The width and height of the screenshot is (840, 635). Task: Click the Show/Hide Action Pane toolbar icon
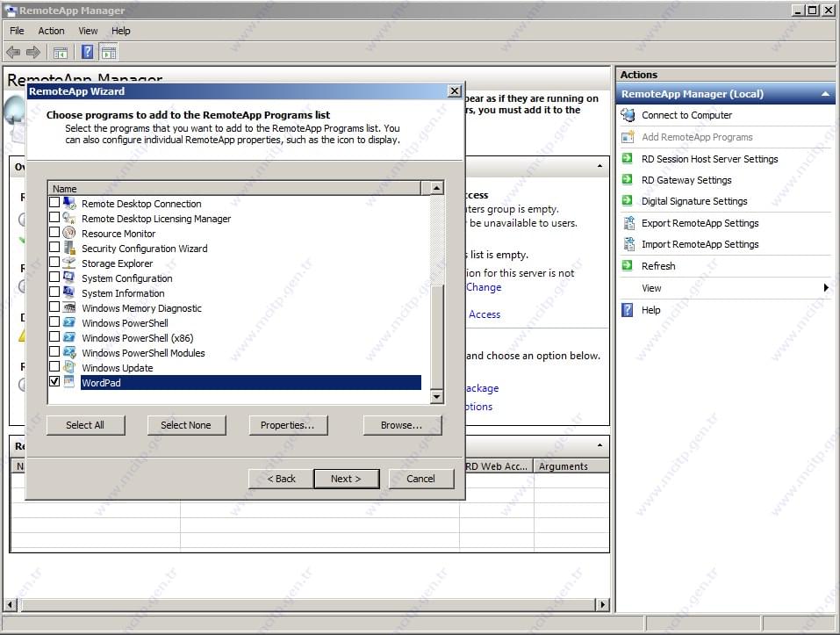tap(109, 53)
